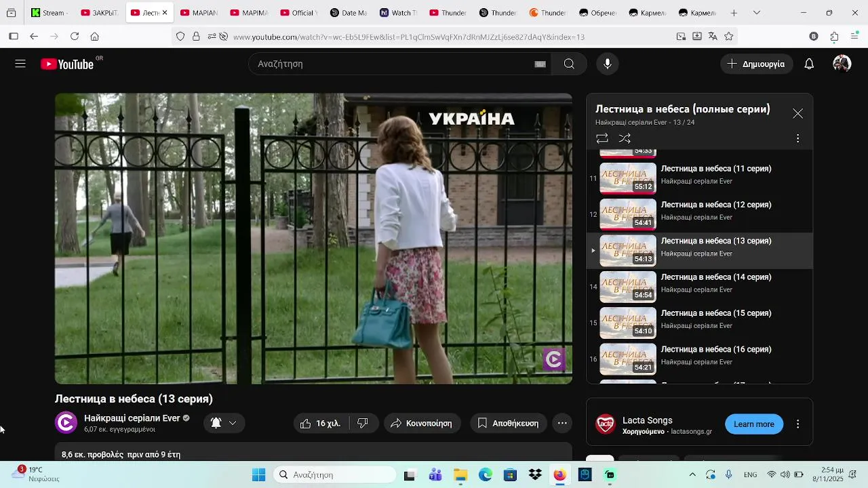Play Лестница в небеса (12 серия)
868x488 pixels.
point(699,214)
